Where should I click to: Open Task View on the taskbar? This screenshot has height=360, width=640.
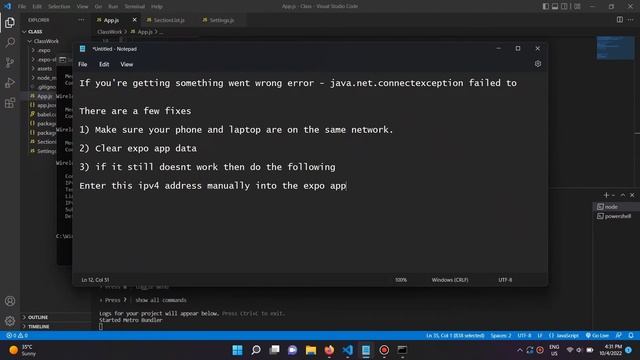(274, 350)
